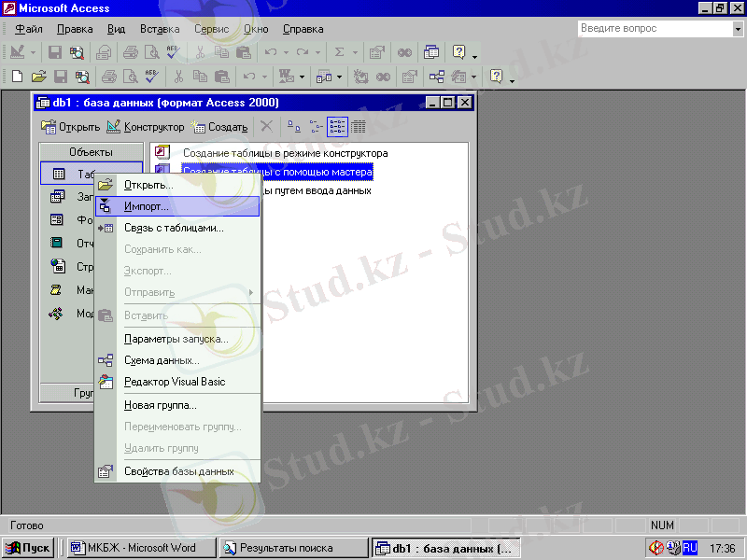Open the Вид menu
747x560 pixels.
click(x=116, y=30)
